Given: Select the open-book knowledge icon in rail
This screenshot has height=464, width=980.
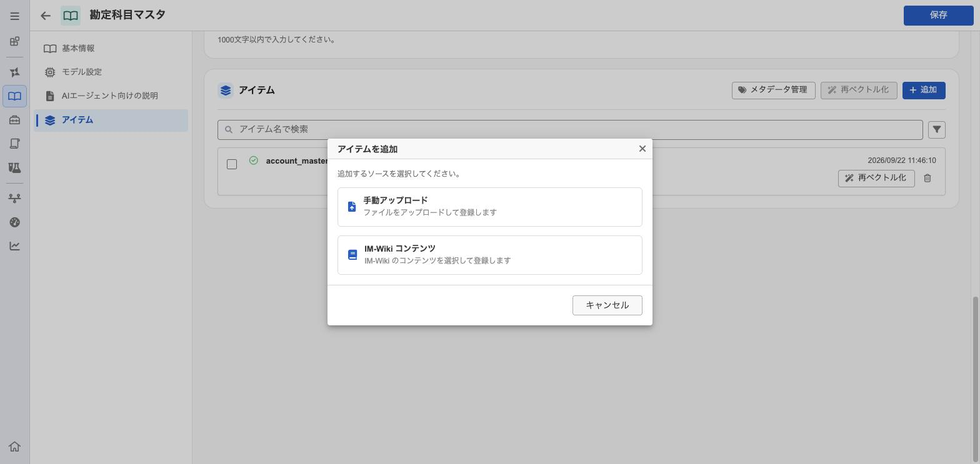Looking at the screenshot, I should 14,96.
